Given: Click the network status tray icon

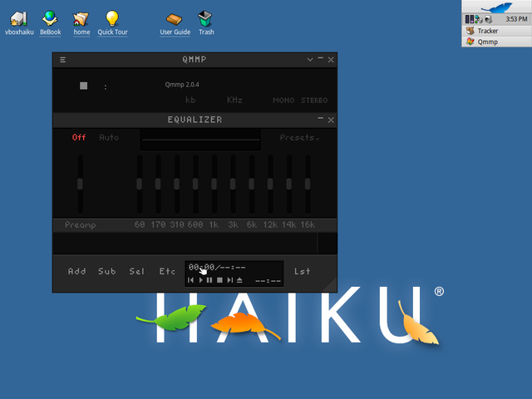Looking at the screenshot, I should pos(479,19).
